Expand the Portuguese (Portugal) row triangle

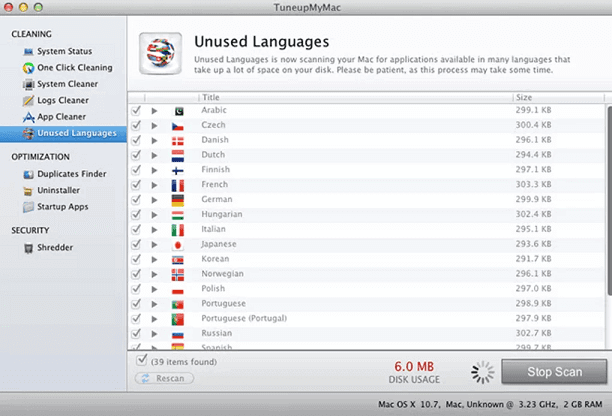coord(155,319)
